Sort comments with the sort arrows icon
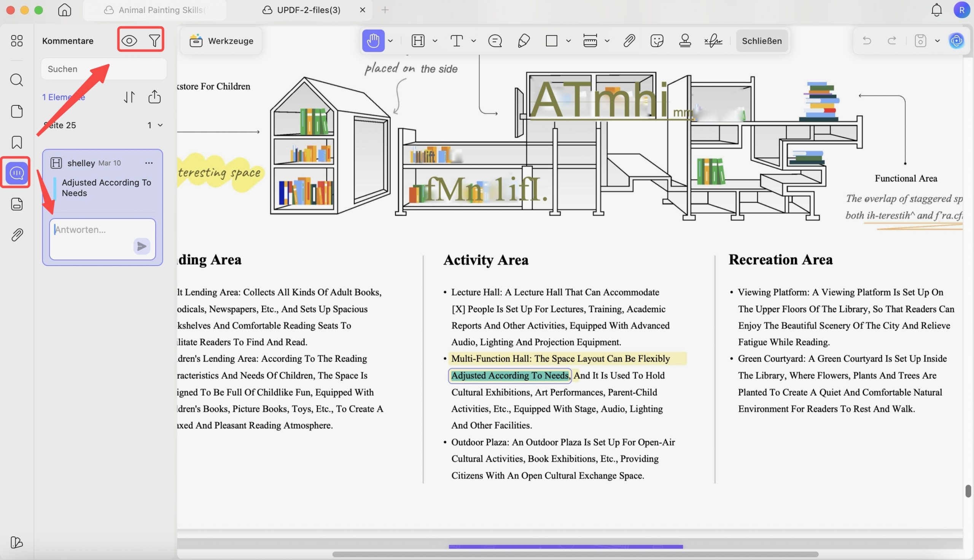 pos(129,97)
